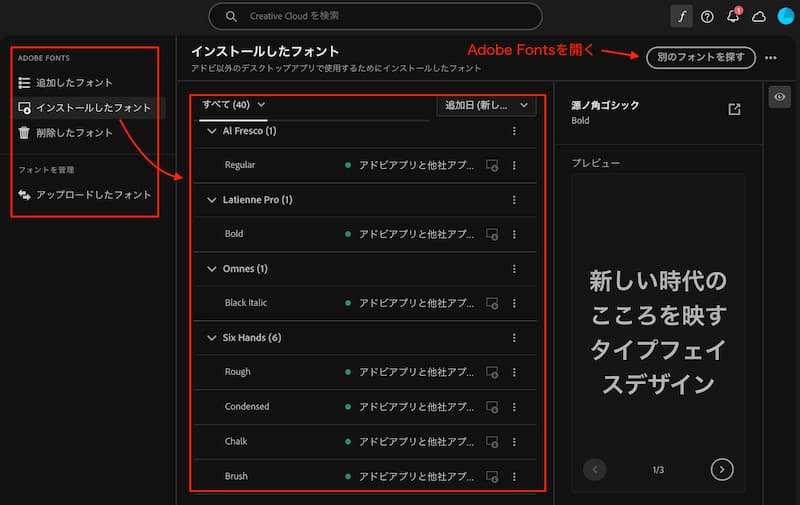Open the 追加日 sort dropdown
The image size is (800, 505).
(486, 105)
